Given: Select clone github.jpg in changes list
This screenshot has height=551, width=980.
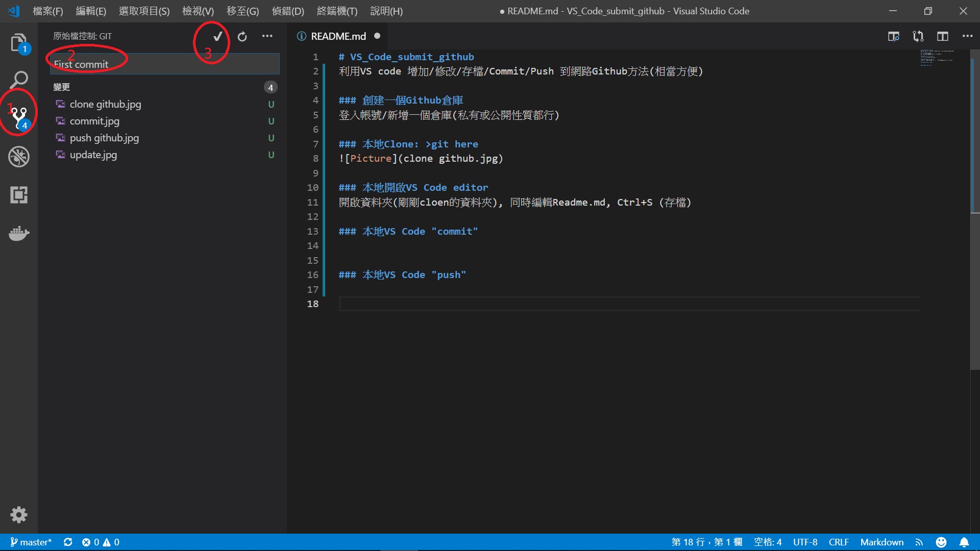Looking at the screenshot, I should pos(105,104).
